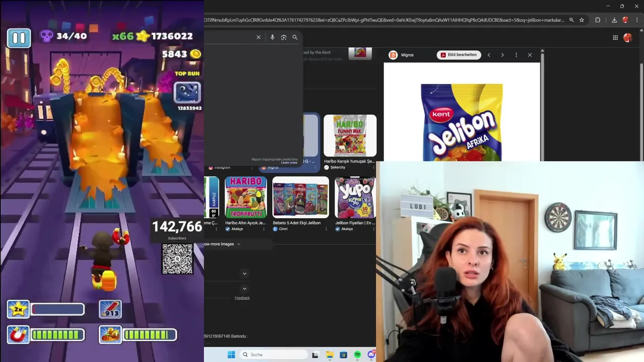
Task: Open Microsoft Store from taskbar
Action: [x=343, y=354]
